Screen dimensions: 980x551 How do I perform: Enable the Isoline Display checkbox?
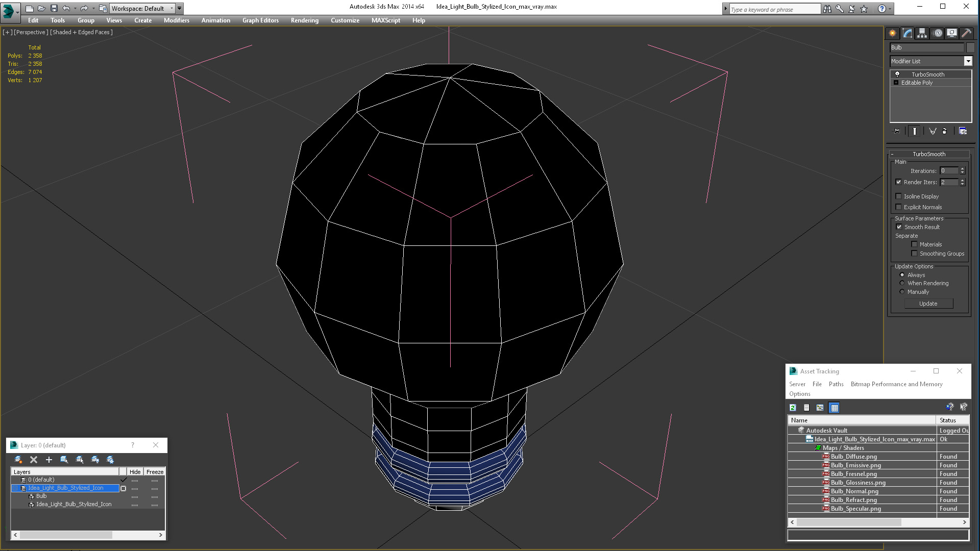coord(899,196)
